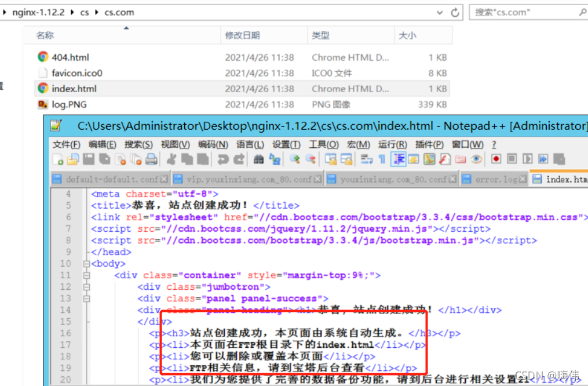Click the Save All icon
The image size is (588, 386).
click(x=105, y=159)
